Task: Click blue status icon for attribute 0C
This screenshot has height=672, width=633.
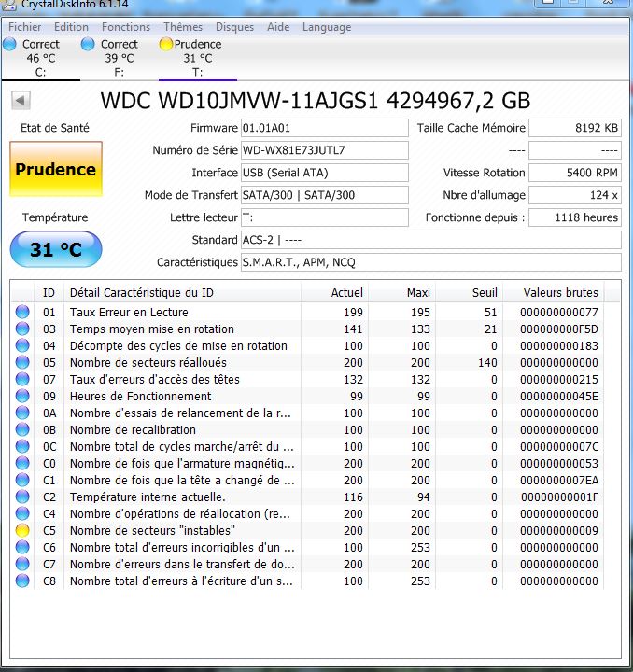Action: coord(22,446)
